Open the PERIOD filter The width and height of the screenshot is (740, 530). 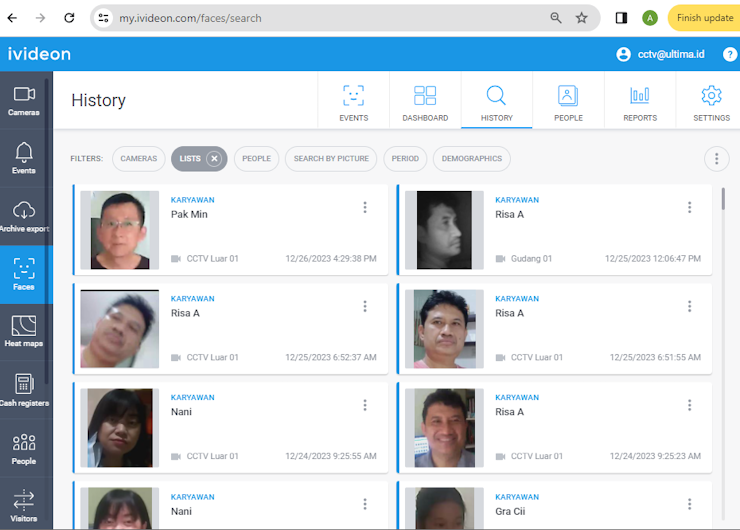[405, 159]
